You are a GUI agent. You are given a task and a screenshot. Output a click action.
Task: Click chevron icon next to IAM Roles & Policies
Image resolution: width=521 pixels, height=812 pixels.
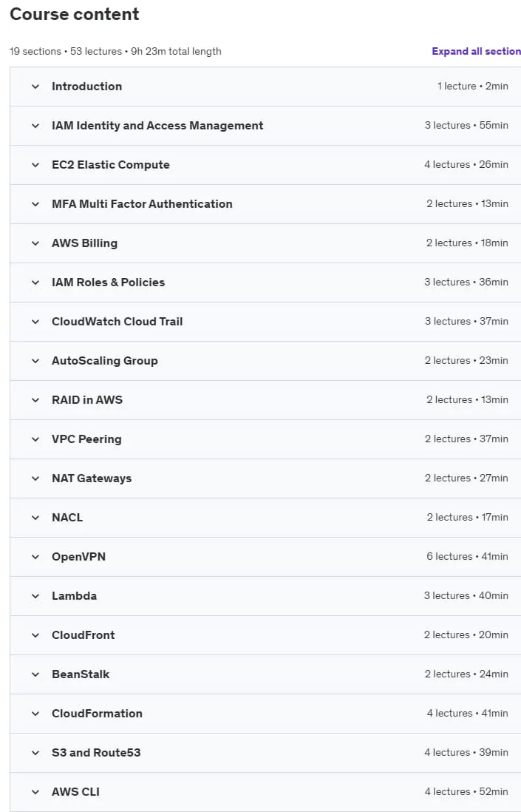point(35,282)
